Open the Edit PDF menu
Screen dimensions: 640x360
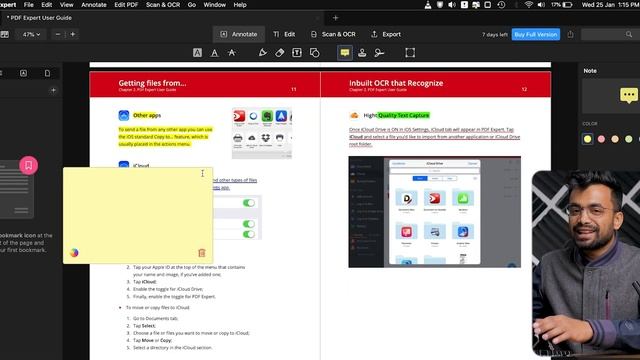[x=126, y=5]
